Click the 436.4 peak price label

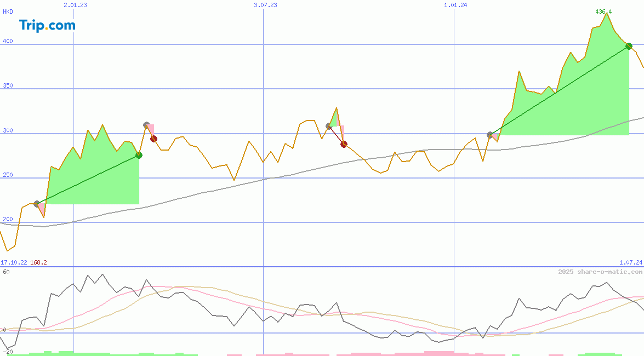click(x=603, y=12)
